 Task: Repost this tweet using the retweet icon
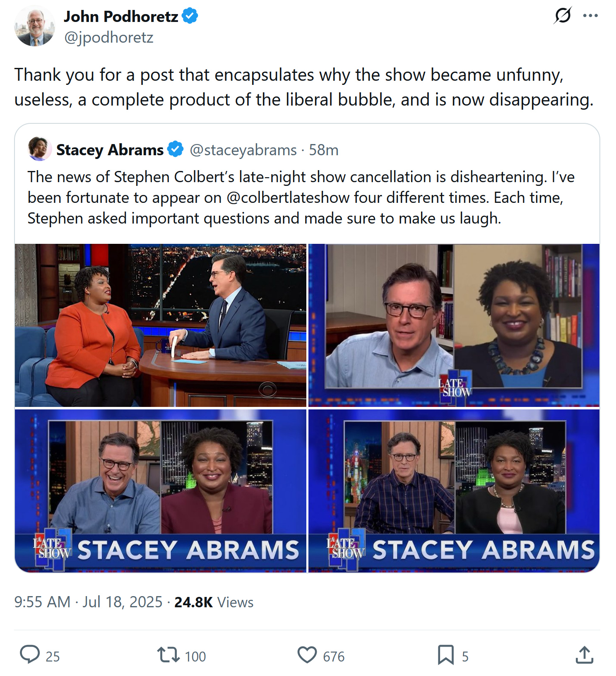(x=168, y=655)
